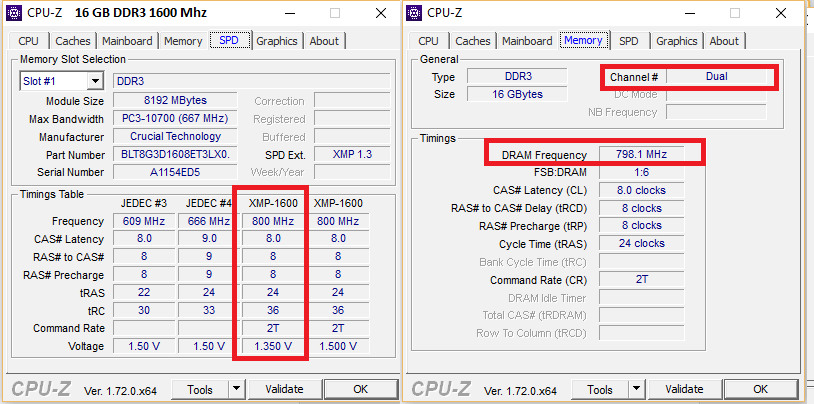The width and height of the screenshot is (814, 404).
Task: Click CAS# Latency value 8.0 clocks
Action: pyautogui.click(x=641, y=190)
